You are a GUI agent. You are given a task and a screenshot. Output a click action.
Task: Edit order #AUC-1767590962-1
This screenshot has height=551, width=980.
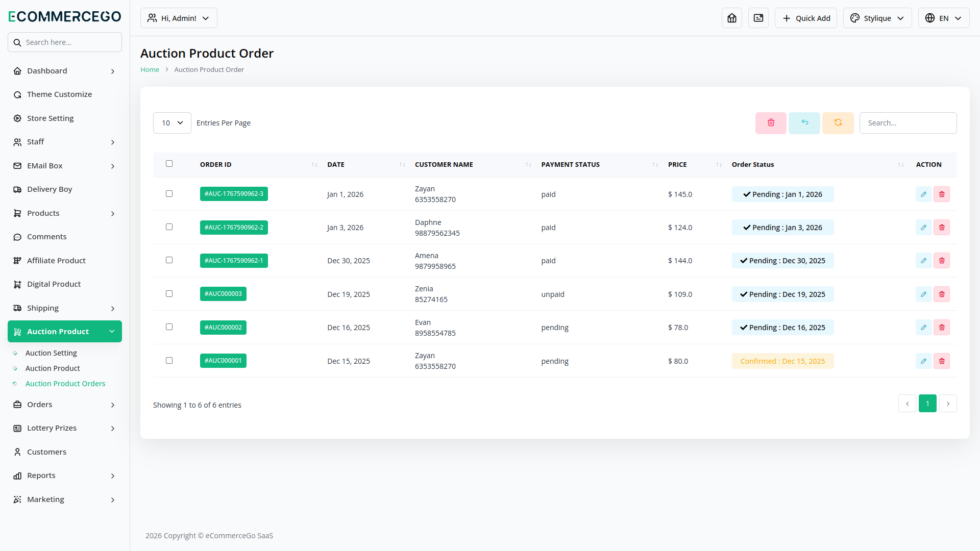923,261
